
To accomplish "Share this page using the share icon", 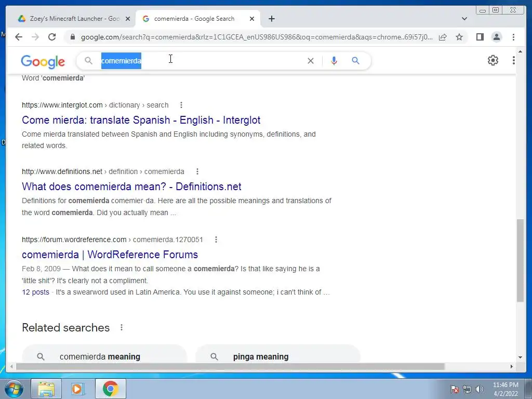I will pos(443,37).
